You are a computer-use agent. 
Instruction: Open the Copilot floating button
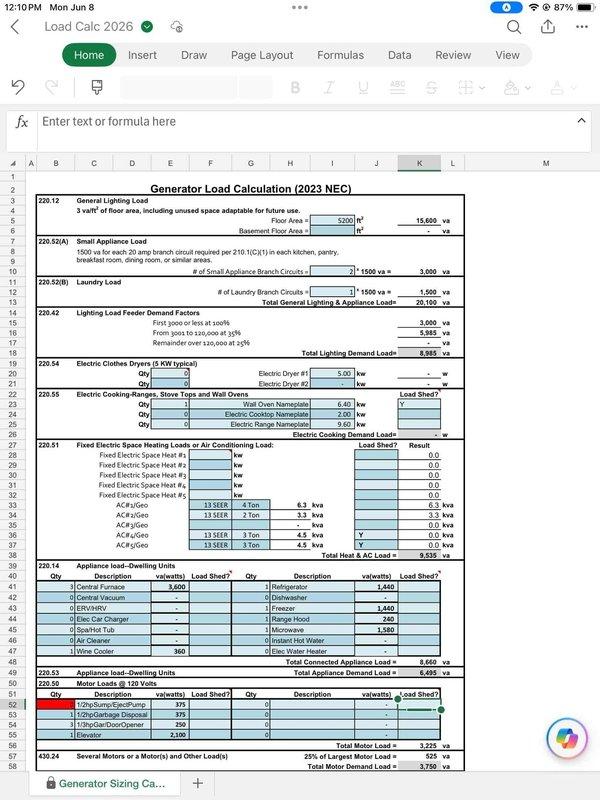pos(566,738)
